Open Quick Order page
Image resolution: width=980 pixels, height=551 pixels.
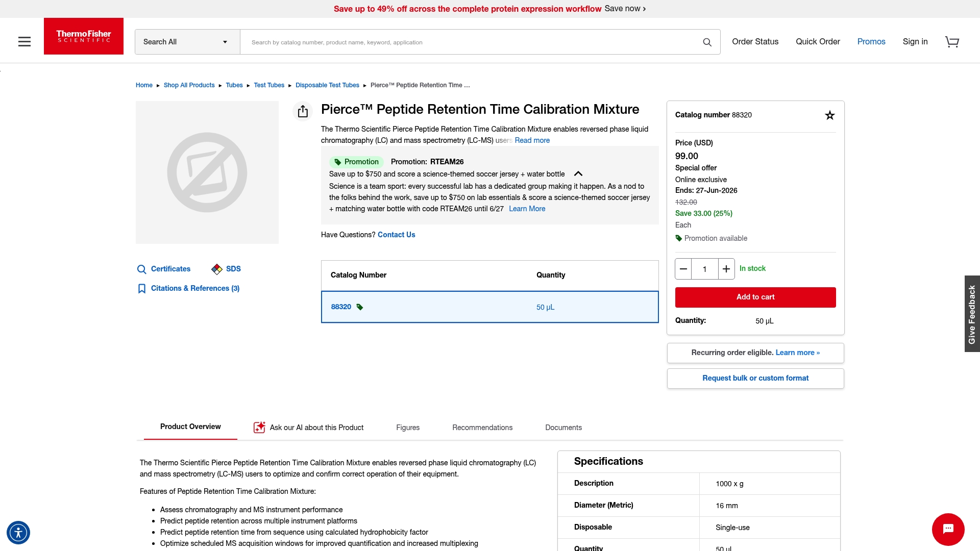tap(818, 42)
